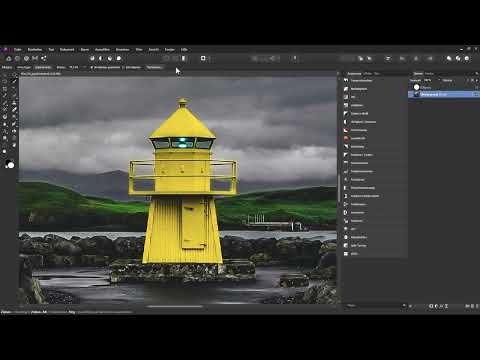Apply Auto Levels from the toolbar
Viewport: 480px width, 360px height.
coord(92,58)
